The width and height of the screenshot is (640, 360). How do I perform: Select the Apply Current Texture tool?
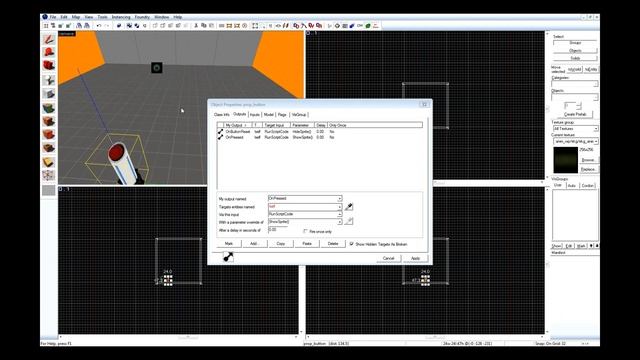[x=49, y=121]
